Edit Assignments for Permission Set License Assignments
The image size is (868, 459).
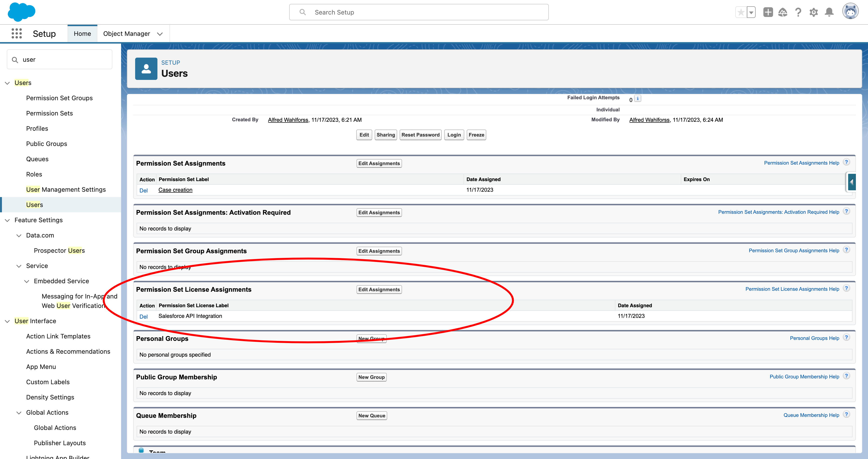379,290
